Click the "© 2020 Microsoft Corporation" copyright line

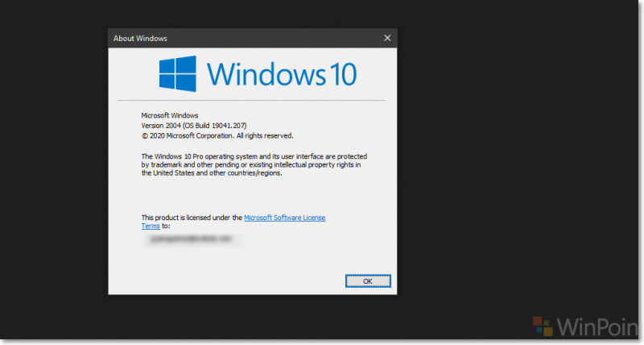pyautogui.click(x=217, y=135)
